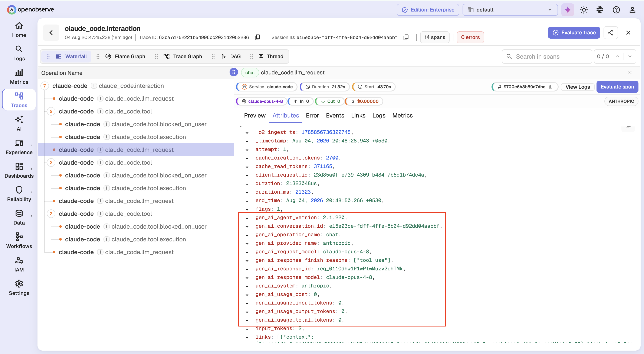Click the 14 spans badge
Image resolution: width=644 pixels, height=354 pixels.
435,37
